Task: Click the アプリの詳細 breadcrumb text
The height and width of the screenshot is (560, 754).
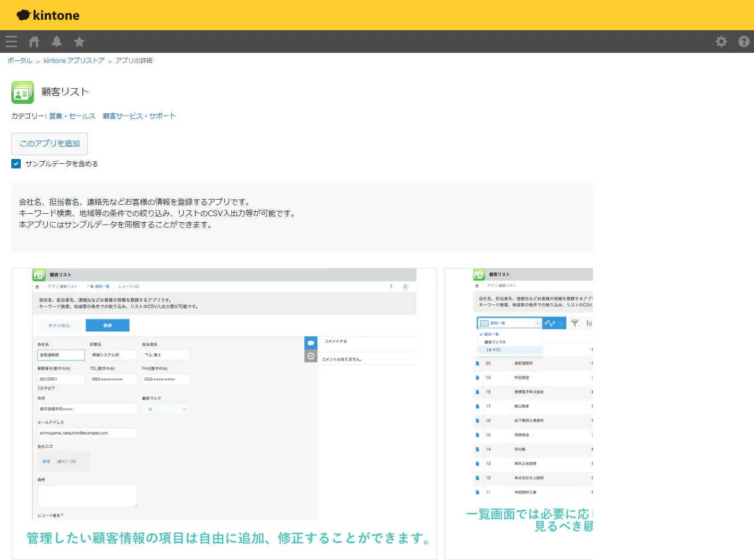Action: pos(134,60)
